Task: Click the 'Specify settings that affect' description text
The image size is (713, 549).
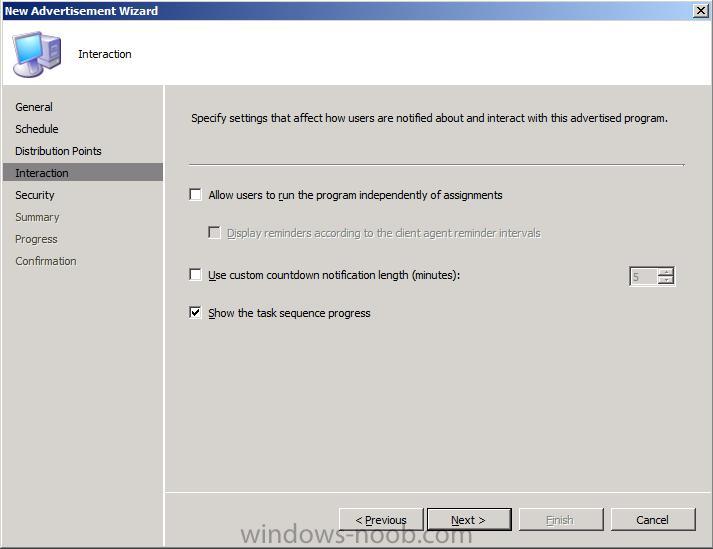Action: pos(429,118)
